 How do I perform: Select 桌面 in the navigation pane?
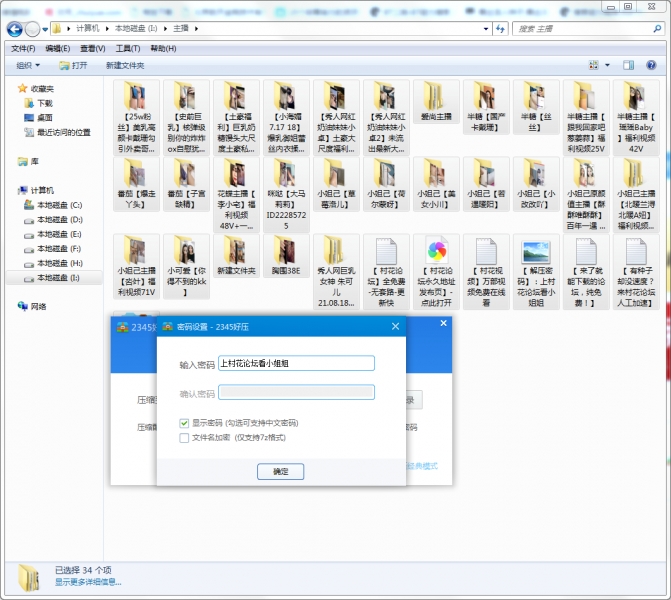(x=45, y=117)
